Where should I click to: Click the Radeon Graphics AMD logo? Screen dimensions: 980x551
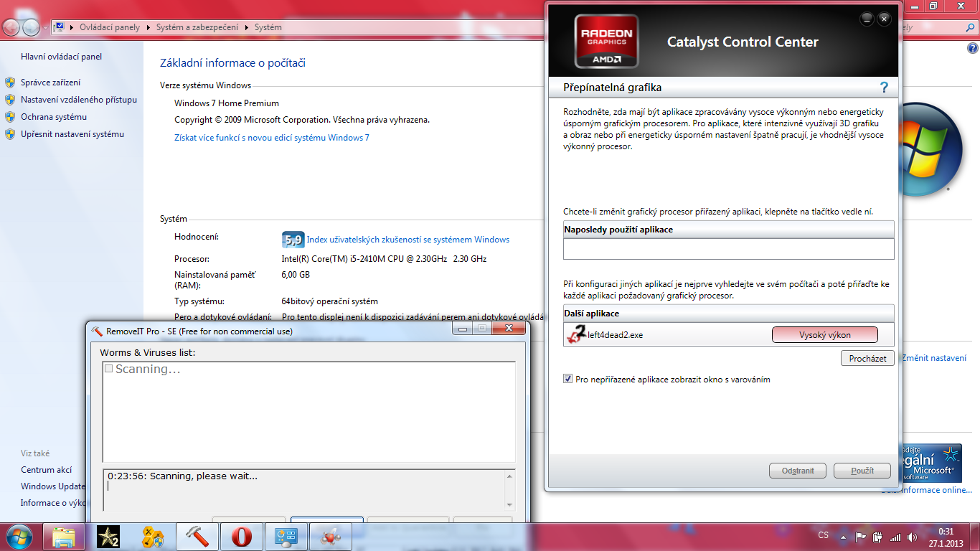[x=606, y=42]
